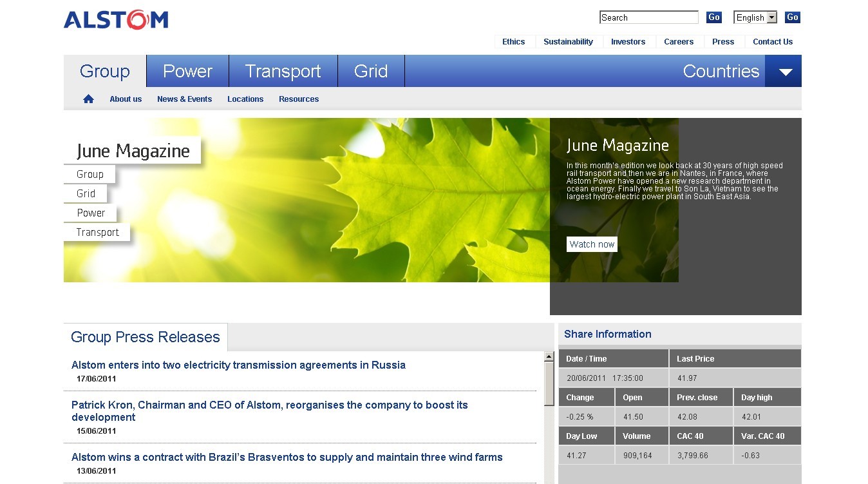Viewport: 868px width, 484px height.
Task: Open the News & Events submenu
Action: [184, 99]
